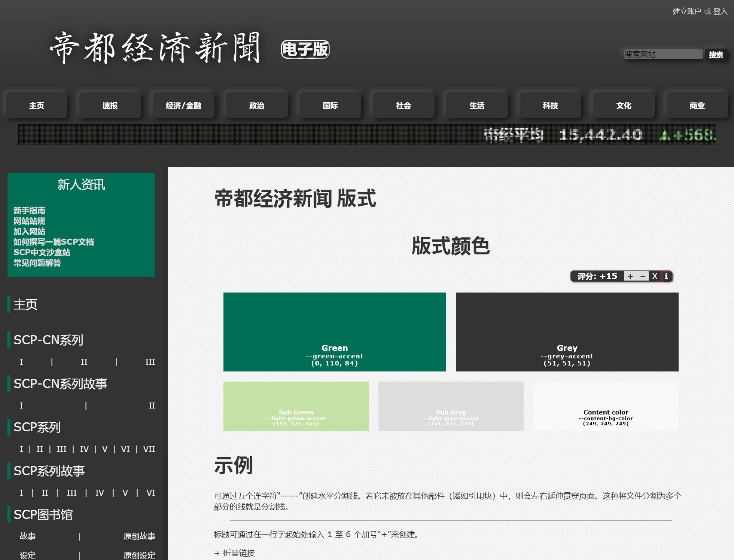This screenshot has height=560, width=734.
Task: Cancel the vote with the X button
Action: pyautogui.click(x=655, y=276)
